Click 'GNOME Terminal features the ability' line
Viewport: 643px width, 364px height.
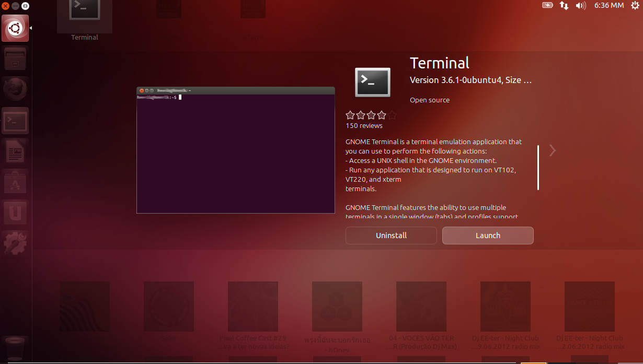[x=426, y=208]
